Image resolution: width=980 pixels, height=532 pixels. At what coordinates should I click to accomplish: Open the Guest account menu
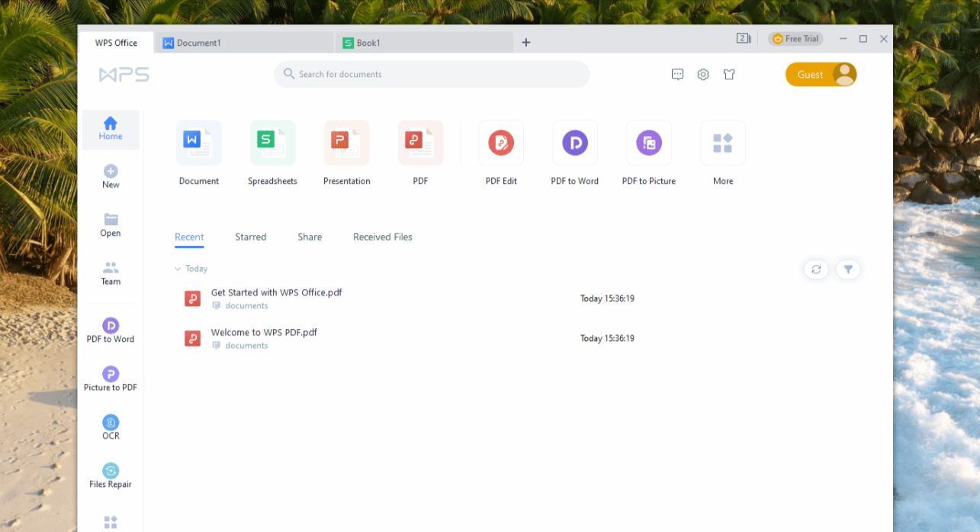pos(821,74)
